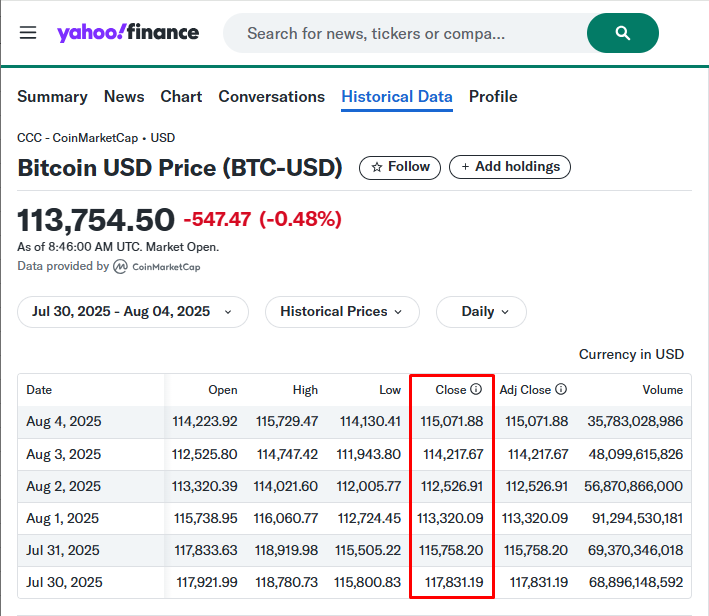
Task: Go to the Chart tab
Action: point(181,97)
